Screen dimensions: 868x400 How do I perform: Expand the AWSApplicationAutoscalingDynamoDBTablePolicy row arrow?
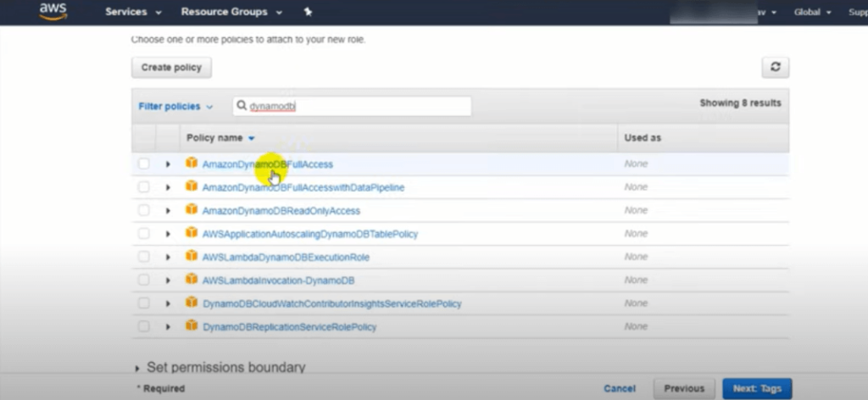point(168,234)
